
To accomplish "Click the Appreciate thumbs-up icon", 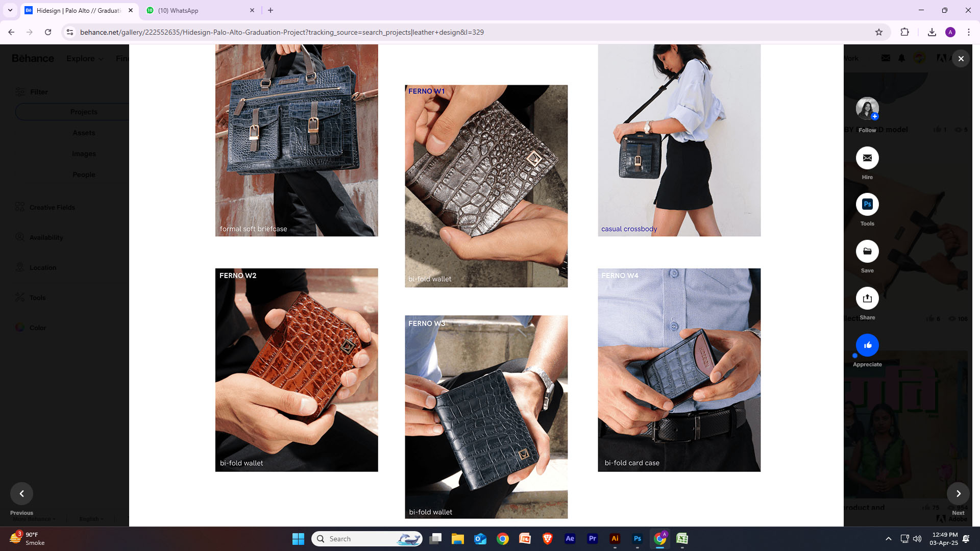I will coord(867,345).
